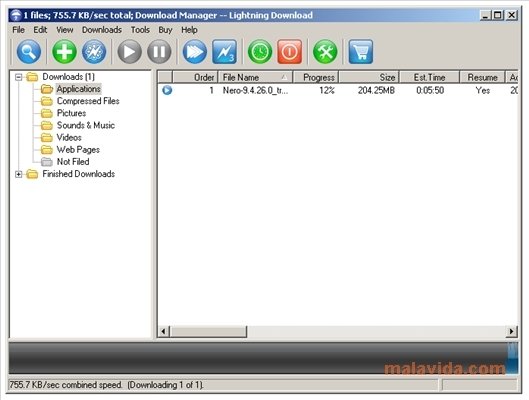
Task: Select the Downloads (1) folder
Action: (68, 77)
